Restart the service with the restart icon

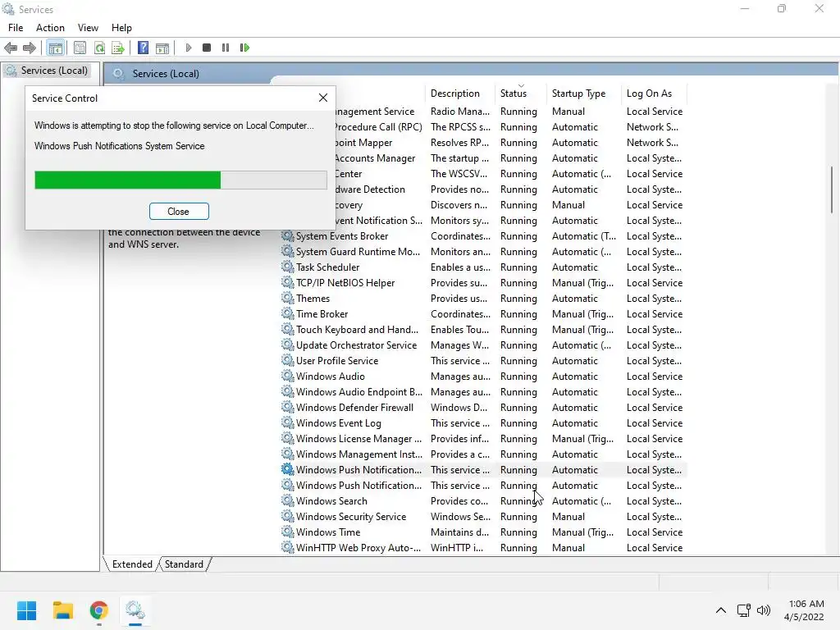point(244,48)
